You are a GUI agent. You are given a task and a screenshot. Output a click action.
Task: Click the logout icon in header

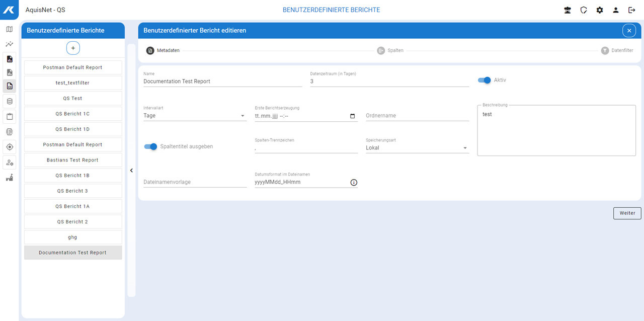pyautogui.click(x=632, y=10)
